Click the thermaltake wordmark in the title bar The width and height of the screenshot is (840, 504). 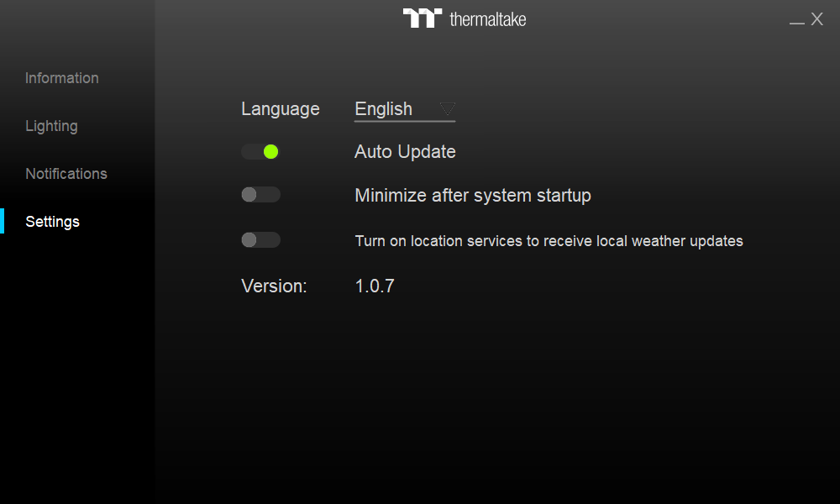[x=487, y=19]
